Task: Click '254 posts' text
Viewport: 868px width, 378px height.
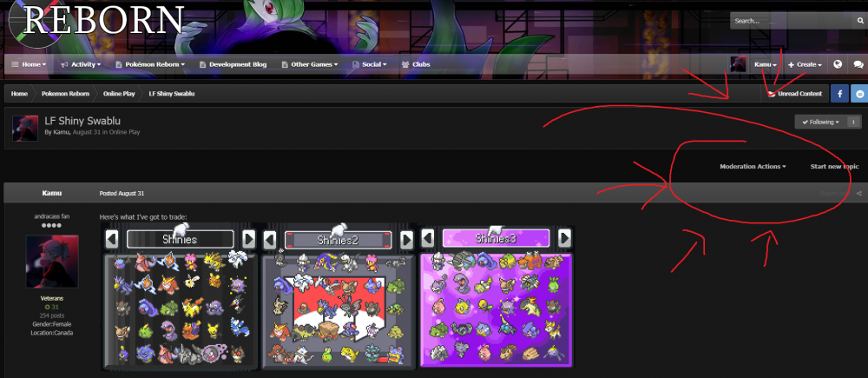Action: click(x=52, y=315)
